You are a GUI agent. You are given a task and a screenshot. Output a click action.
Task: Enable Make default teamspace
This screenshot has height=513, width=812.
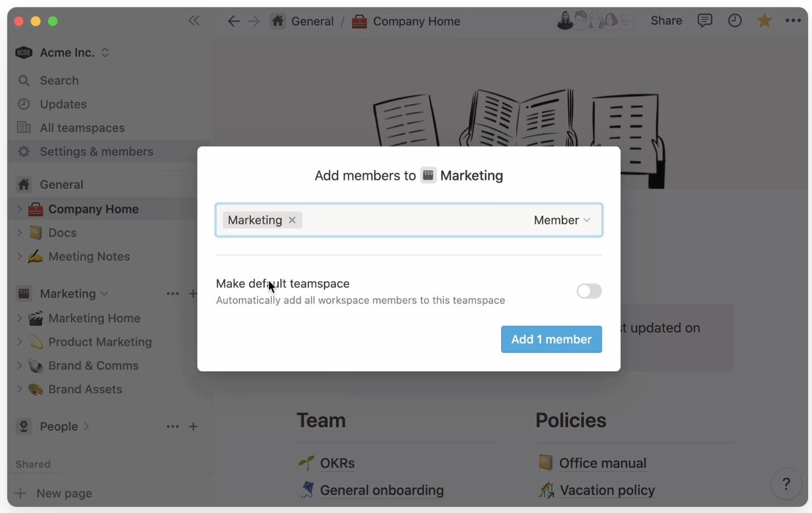pos(589,291)
